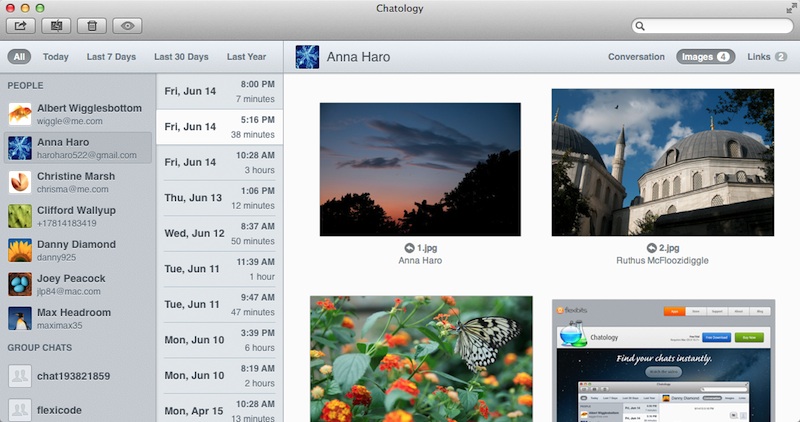Click the 1.jpg file name

click(x=427, y=248)
